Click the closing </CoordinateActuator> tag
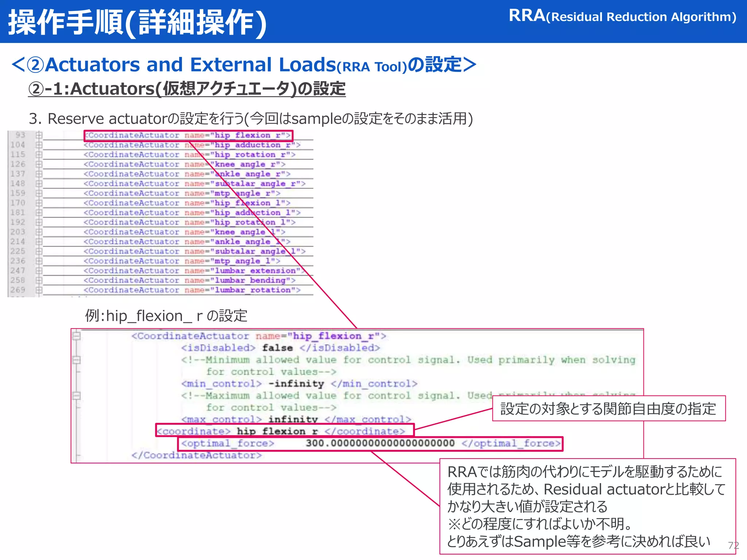This screenshot has height=560, width=747. (197, 455)
